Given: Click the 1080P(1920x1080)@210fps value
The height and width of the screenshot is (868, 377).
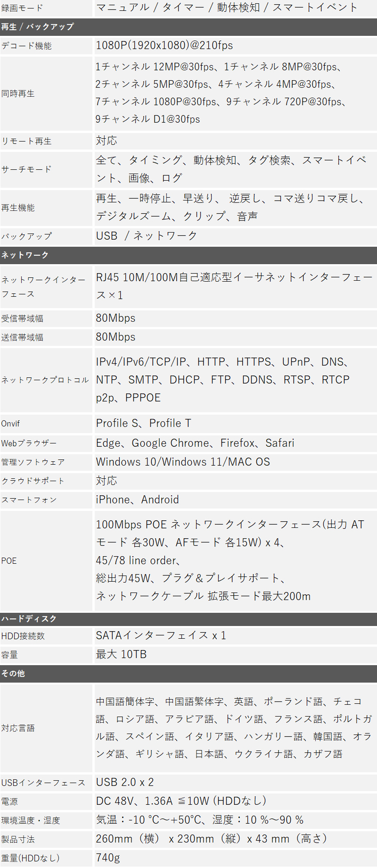Looking at the screenshot, I should click(164, 46).
